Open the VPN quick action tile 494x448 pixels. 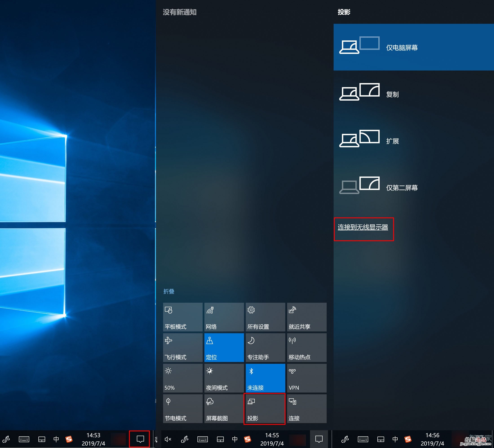tap(307, 378)
